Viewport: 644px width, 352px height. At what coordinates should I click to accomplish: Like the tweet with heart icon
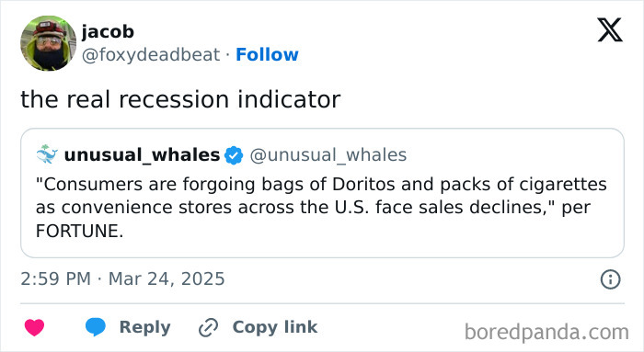[35, 327]
